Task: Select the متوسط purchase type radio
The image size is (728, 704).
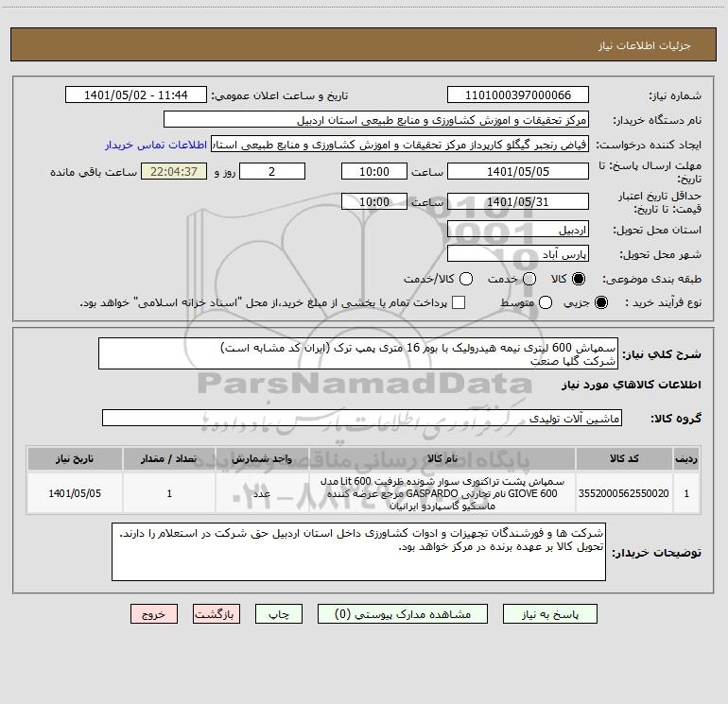Action: click(546, 302)
